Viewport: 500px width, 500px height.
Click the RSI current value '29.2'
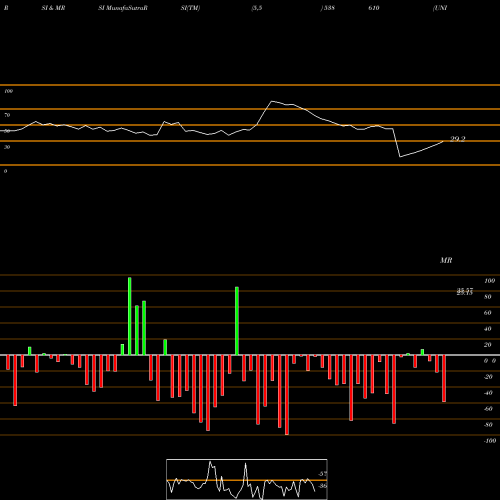click(x=457, y=139)
